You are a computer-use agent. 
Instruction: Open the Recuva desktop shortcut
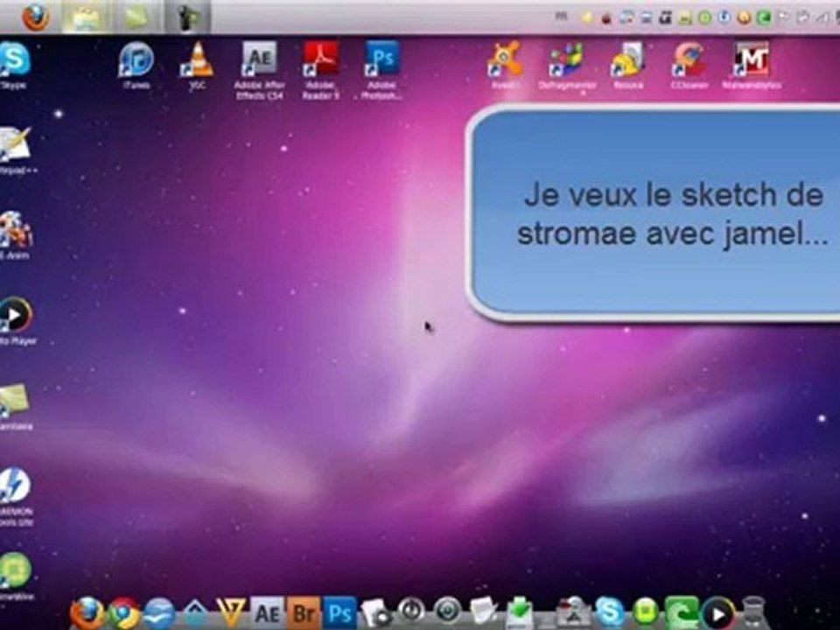point(628,65)
